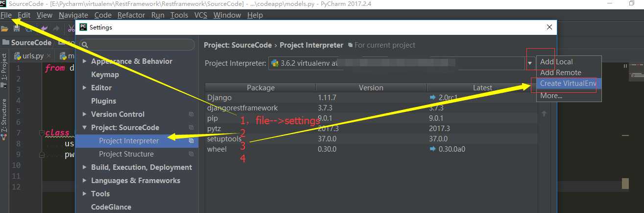
Task: Open the Edit menu
Action: (24, 15)
